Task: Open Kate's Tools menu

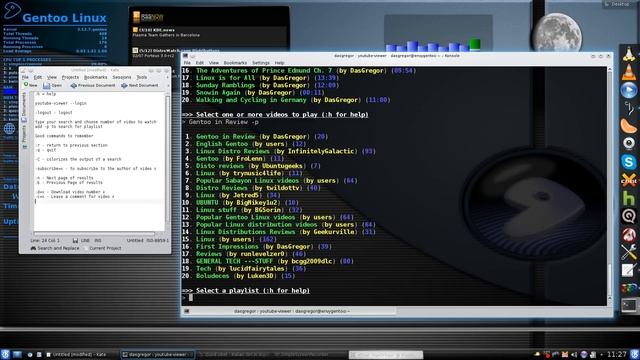Action: (x=142, y=77)
